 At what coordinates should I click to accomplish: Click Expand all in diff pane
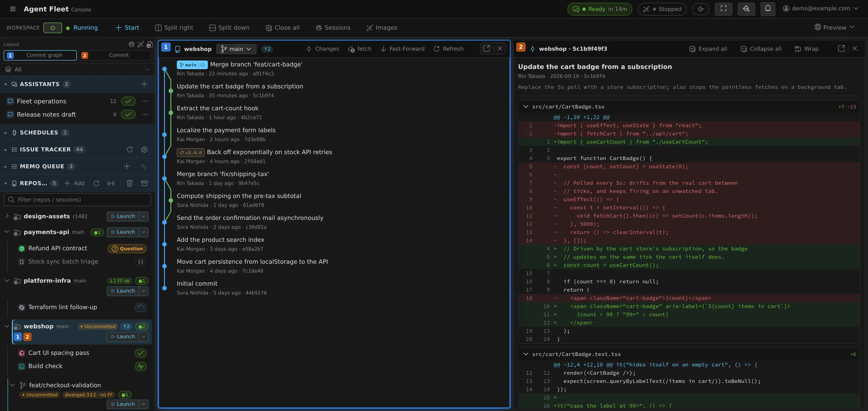(708, 49)
